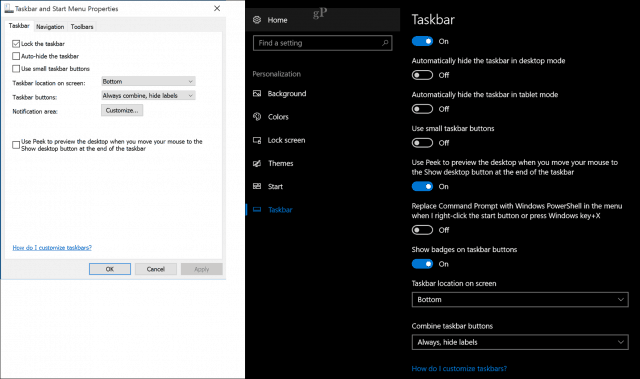
Task: Open the Start settings page
Action: tap(276, 186)
